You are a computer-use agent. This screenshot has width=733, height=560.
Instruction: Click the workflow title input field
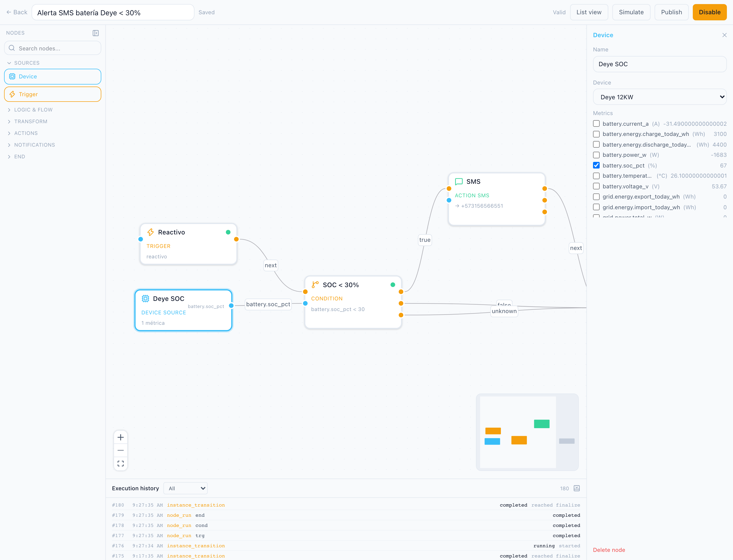(113, 12)
